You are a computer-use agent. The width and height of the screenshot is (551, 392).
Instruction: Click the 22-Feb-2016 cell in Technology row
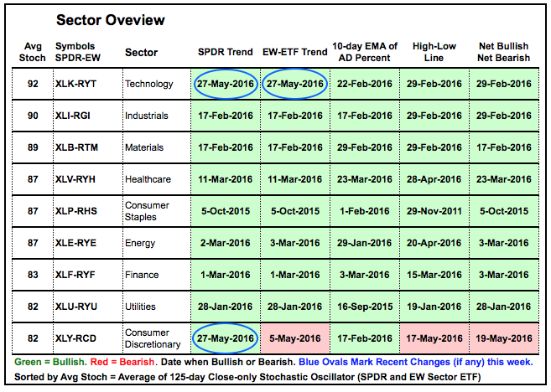365,84
